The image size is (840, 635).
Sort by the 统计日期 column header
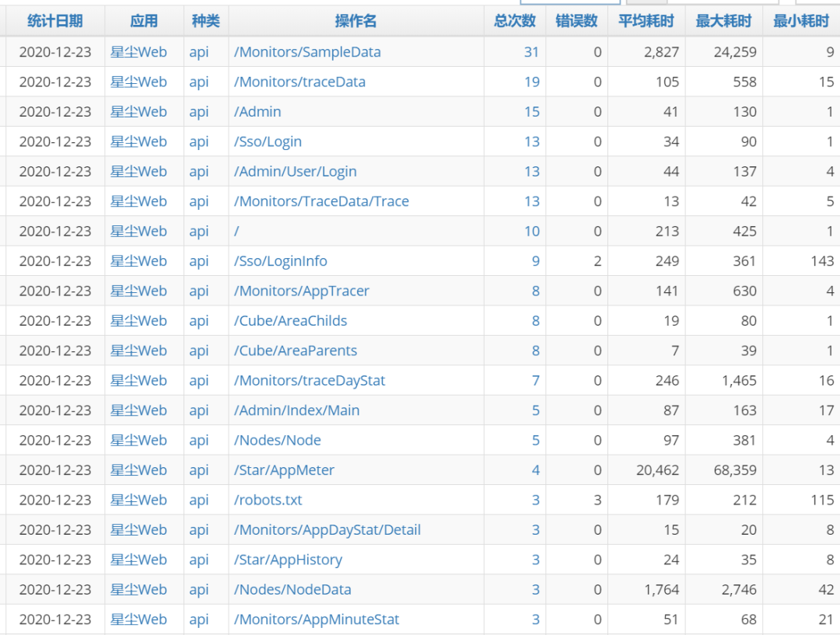55,21
